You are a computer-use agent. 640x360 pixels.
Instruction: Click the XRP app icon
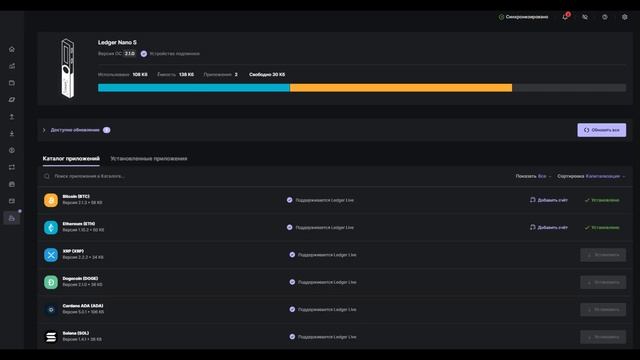tap(51, 255)
